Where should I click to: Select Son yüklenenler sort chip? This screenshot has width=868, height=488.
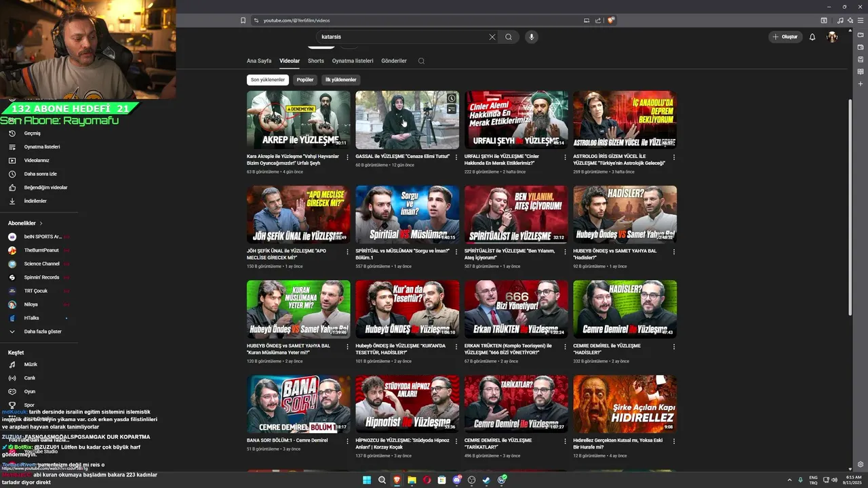268,80
